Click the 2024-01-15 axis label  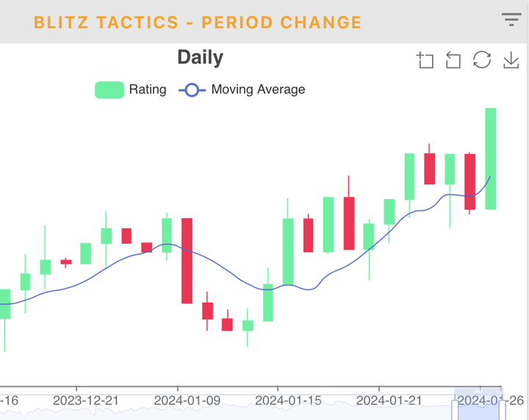pyautogui.click(x=288, y=400)
